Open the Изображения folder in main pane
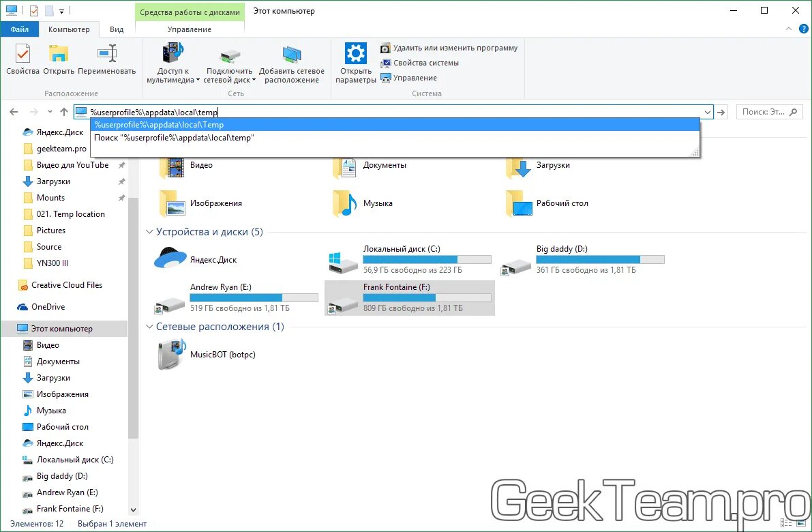812x532 pixels. 201,203
